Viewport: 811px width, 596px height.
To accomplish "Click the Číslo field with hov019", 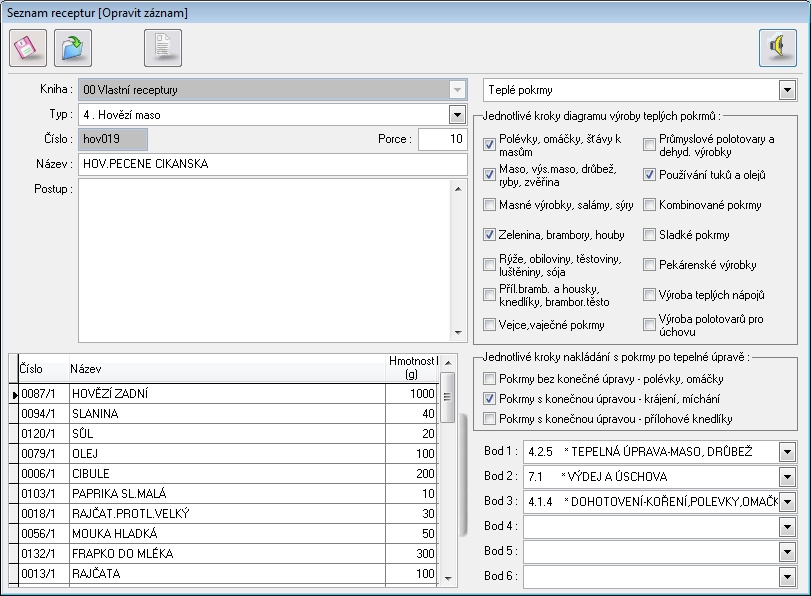I will pos(113,139).
